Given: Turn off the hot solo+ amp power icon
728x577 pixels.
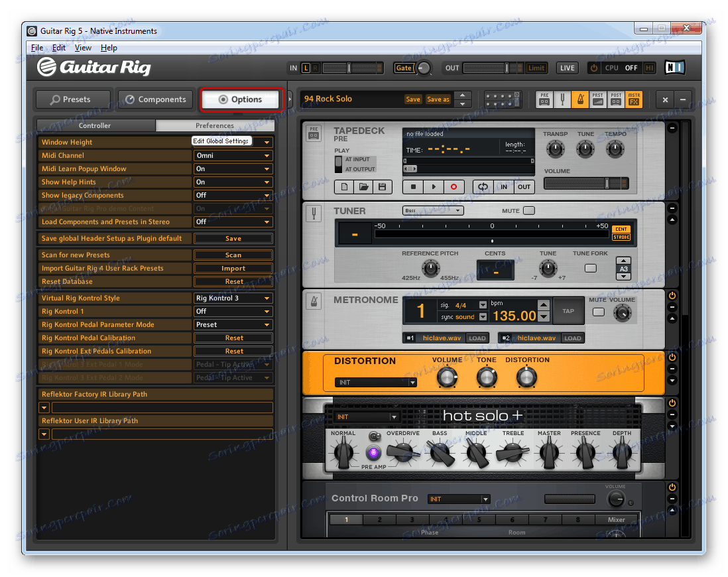Looking at the screenshot, I should tap(672, 403).
